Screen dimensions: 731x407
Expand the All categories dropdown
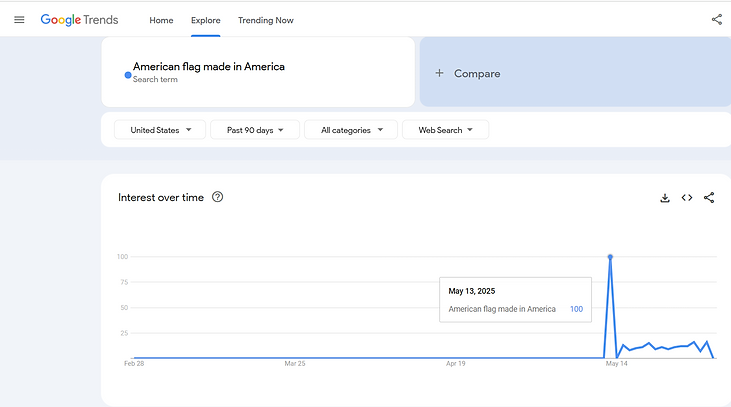[x=351, y=130]
